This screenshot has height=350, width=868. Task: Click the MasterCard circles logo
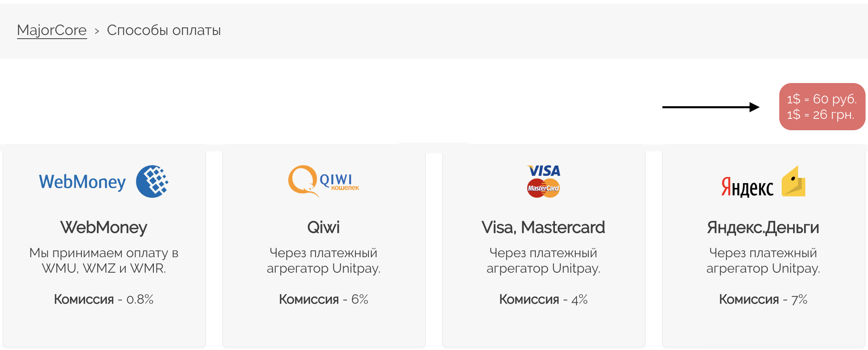point(544,188)
